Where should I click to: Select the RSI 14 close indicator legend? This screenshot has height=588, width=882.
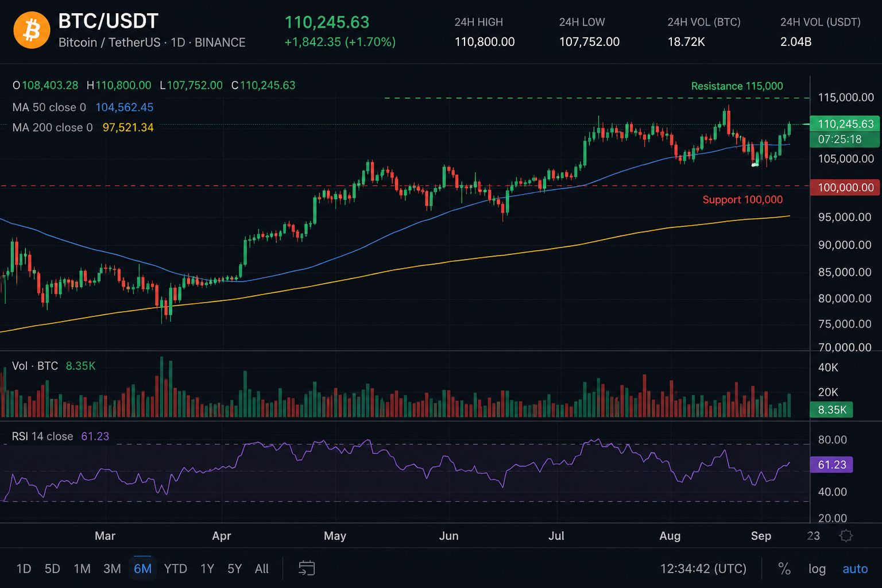tap(42, 436)
